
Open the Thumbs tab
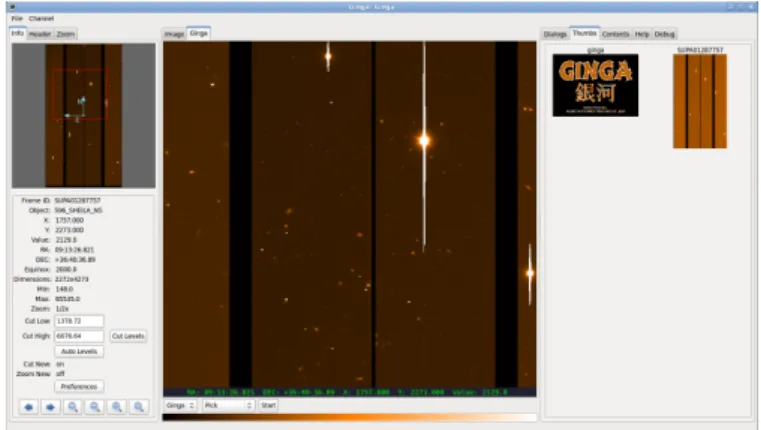(x=584, y=33)
